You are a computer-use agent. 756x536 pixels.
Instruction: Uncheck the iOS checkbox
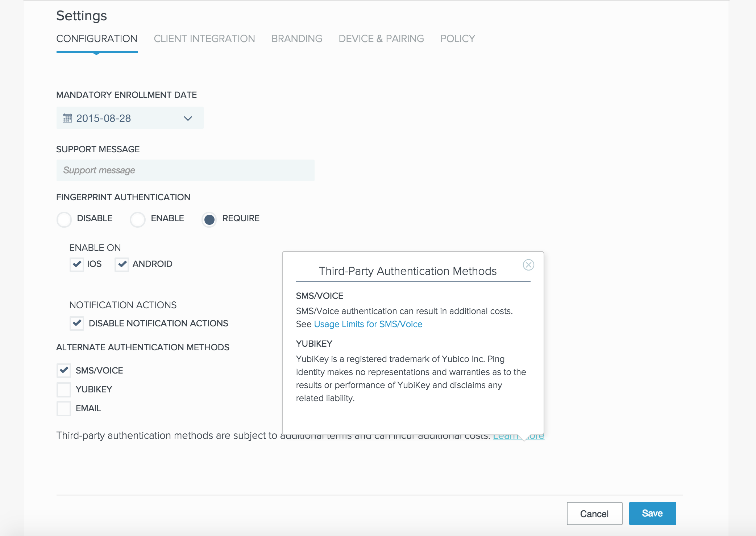point(77,264)
